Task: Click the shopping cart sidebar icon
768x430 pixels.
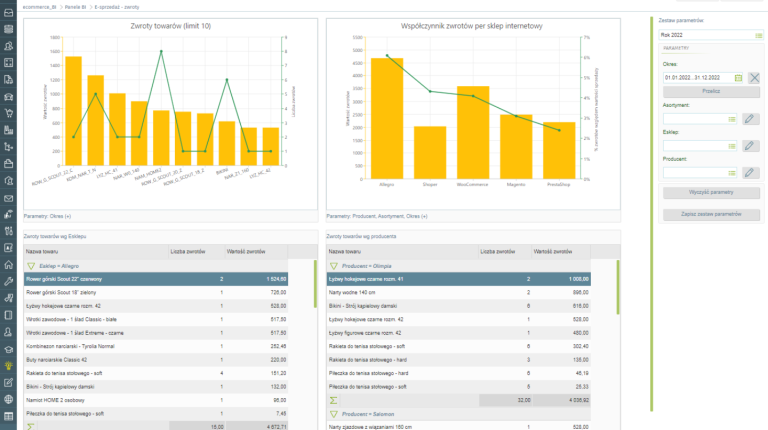Action: pyautogui.click(x=8, y=112)
